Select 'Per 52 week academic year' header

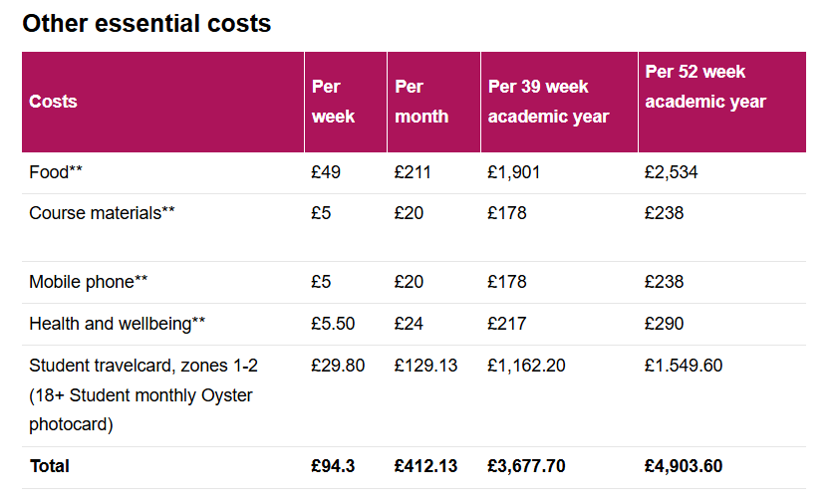[x=705, y=87]
